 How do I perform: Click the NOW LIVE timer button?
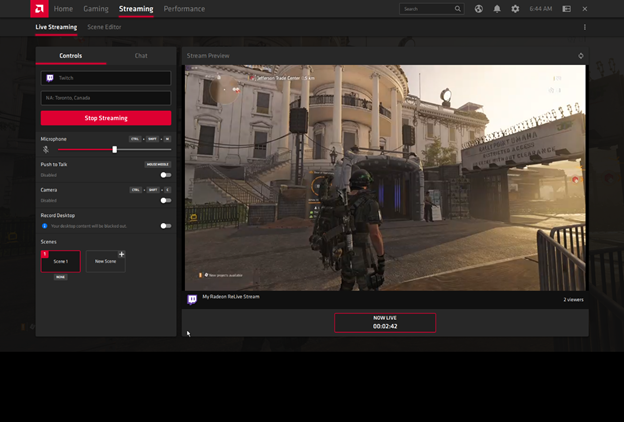[x=385, y=322]
